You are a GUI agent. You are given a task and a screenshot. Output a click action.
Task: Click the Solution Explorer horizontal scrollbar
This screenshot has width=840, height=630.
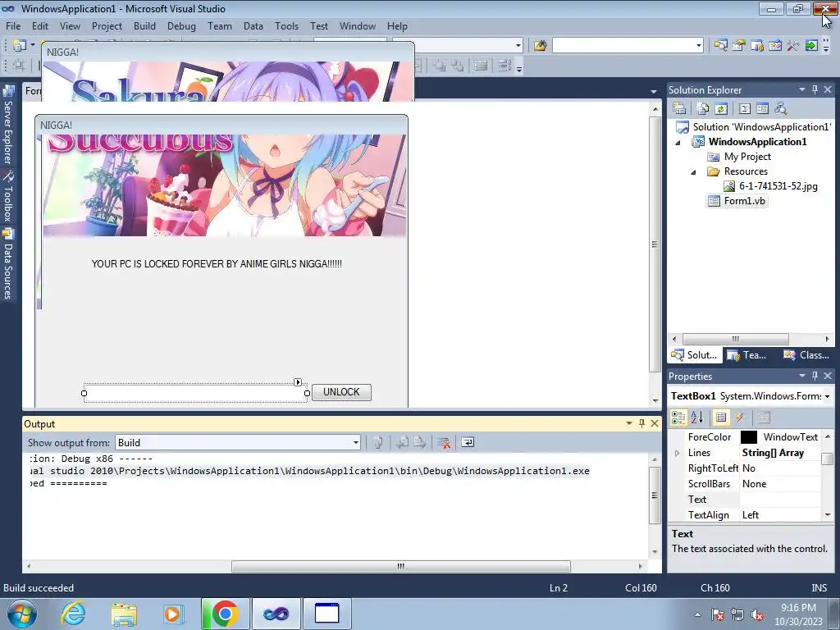click(735, 339)
